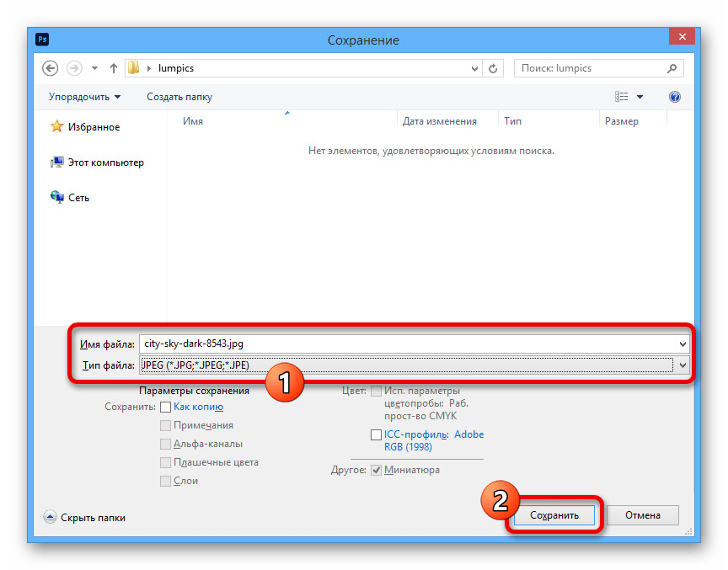Select Сеть in the navigation pane

pos(78,198)
